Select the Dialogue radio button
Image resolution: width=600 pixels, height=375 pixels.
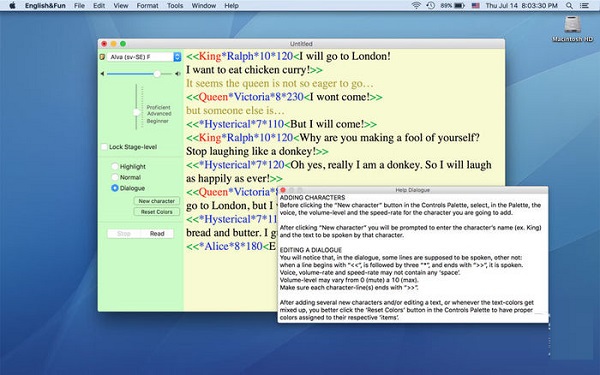point(115,188)
